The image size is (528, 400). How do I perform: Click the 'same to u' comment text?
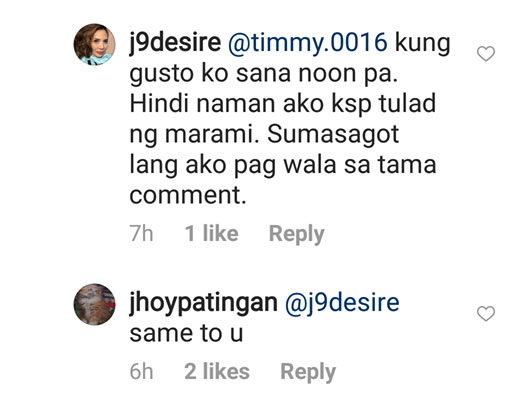tap(186, 334)
